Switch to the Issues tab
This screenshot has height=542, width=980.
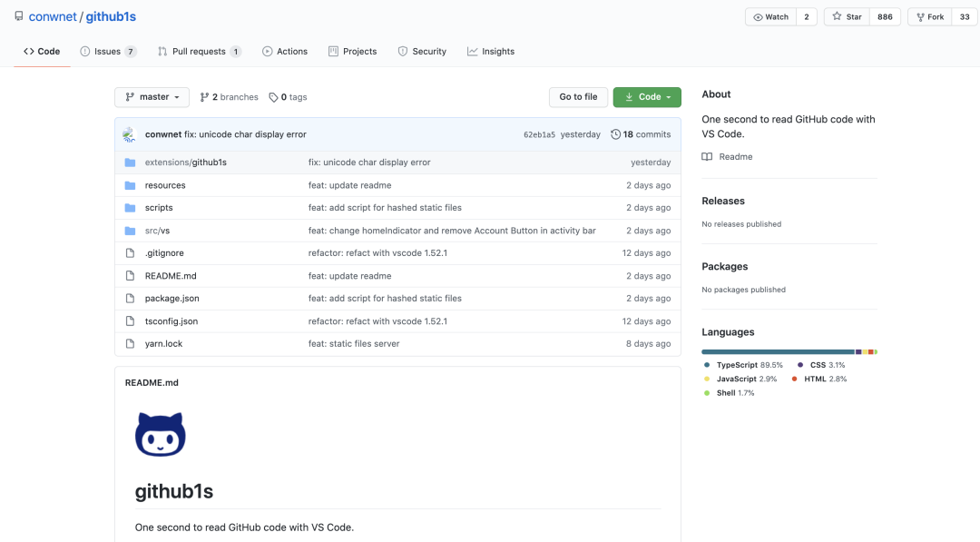[108, 51]
